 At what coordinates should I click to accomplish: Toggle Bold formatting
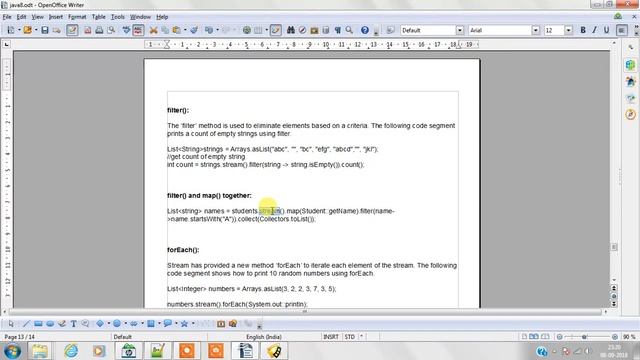tap(583, 30)
